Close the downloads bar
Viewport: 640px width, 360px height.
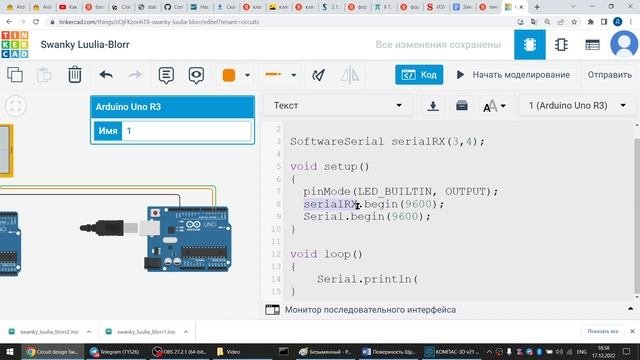(632, 331)
